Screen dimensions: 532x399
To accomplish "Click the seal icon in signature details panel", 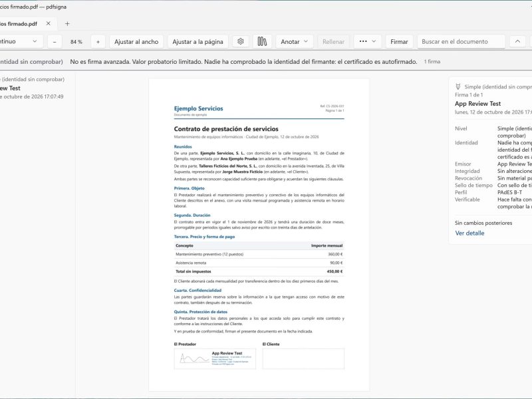I will (458, 86).
